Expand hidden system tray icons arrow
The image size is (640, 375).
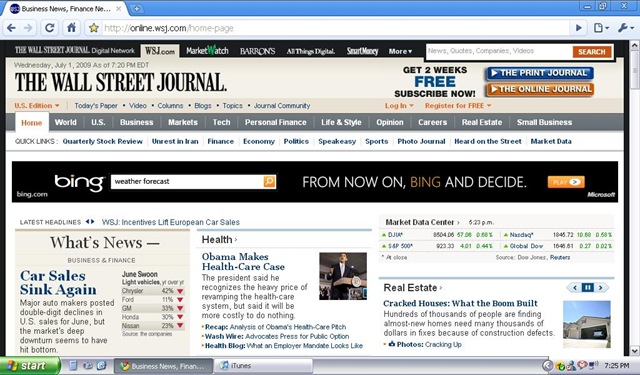548,366
